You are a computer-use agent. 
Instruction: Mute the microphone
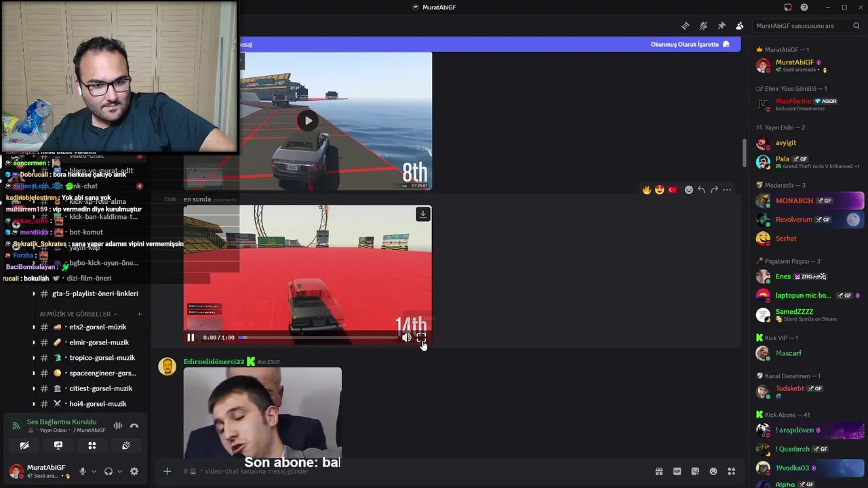83,471
